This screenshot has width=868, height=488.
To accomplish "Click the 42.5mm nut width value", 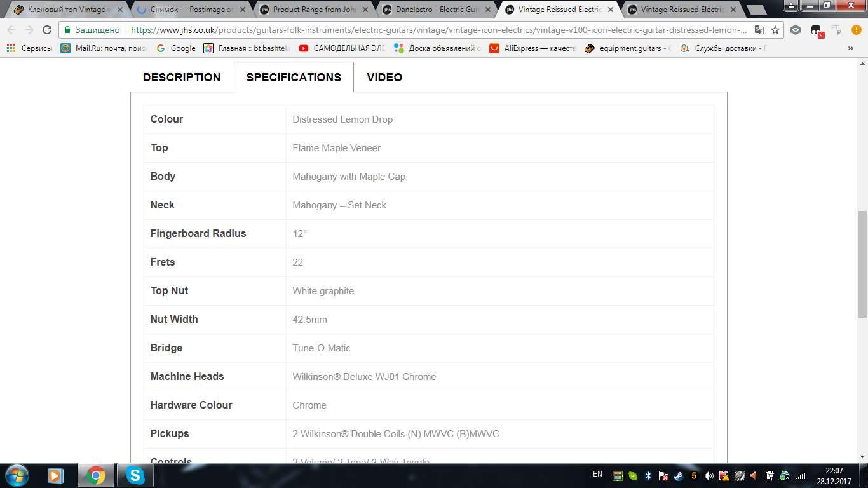I will click(x=310, y=320).
